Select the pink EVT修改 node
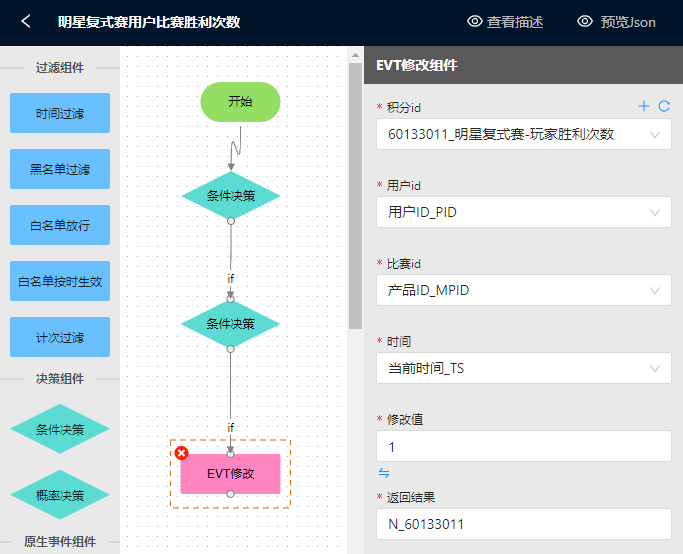683x554 pixels. coord(230,474)
